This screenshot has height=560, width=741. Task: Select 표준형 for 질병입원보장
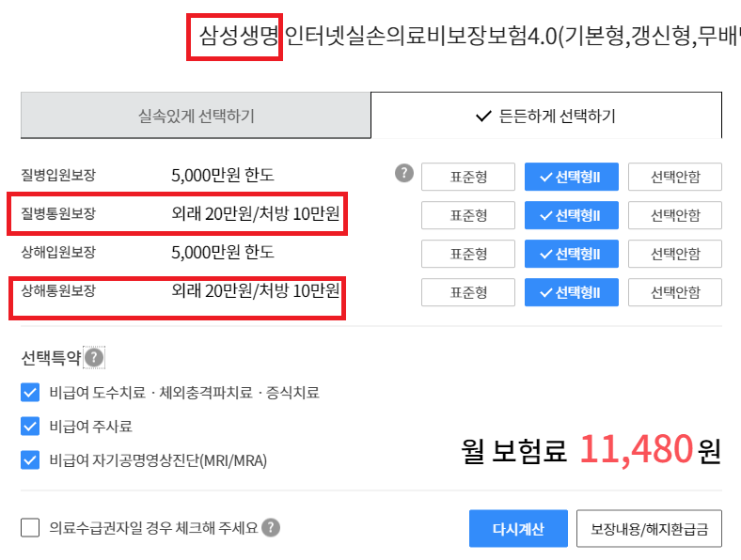[x=468, y=177]
